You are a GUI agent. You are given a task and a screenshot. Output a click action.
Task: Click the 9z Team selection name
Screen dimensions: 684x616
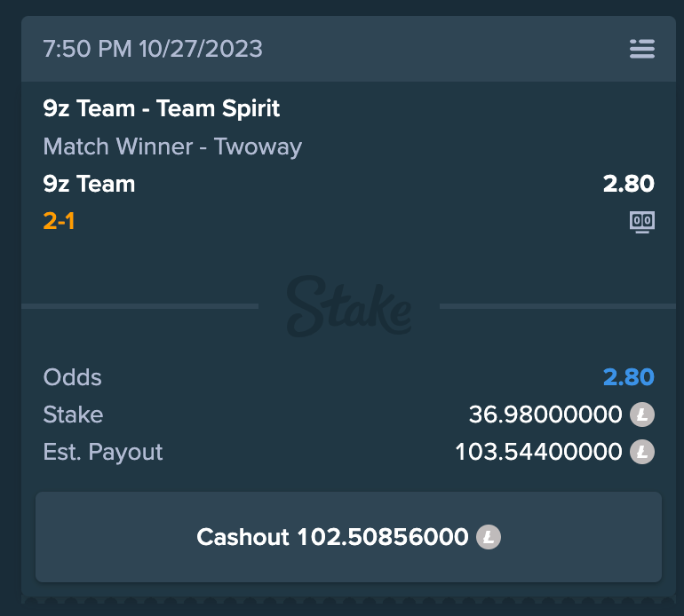click(89, 184)
